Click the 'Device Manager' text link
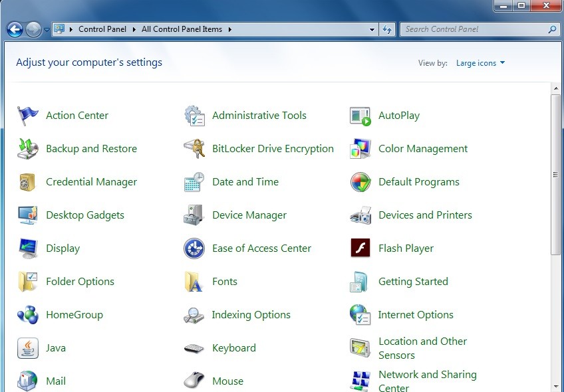 (x=249, y=215)
